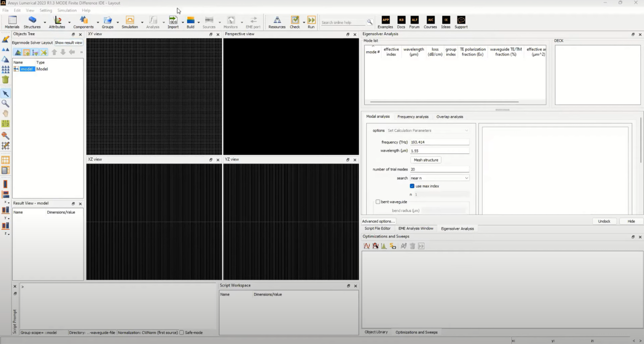The height and width of the screenshot is (344, 644).
Task: Switch to the Frequency analysis tab
Action: 413,117
